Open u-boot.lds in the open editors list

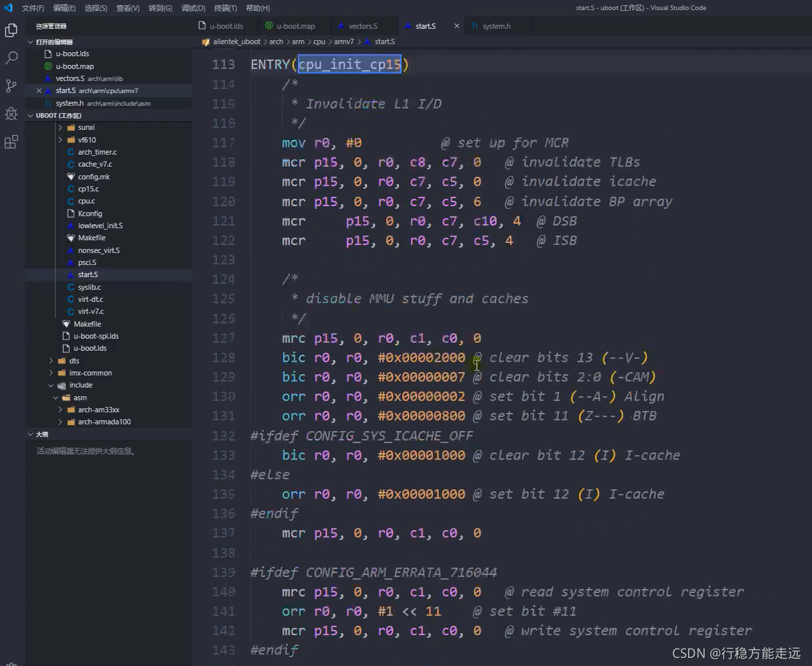(x=72, y=54)
